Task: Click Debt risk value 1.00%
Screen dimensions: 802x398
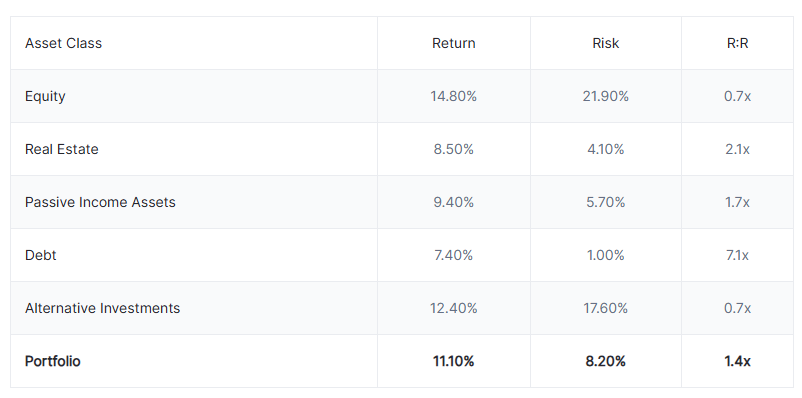Action: point(606,255)
